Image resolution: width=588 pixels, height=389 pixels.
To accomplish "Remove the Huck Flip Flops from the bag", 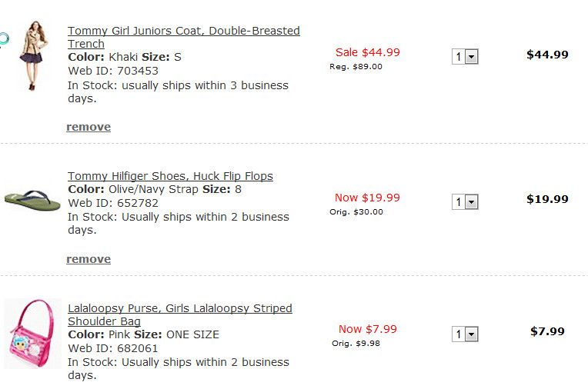I will [x=89, y=259].
